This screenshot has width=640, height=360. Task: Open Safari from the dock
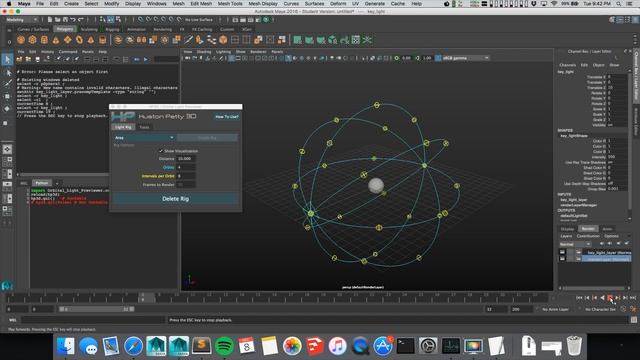[x=133, y=346]
